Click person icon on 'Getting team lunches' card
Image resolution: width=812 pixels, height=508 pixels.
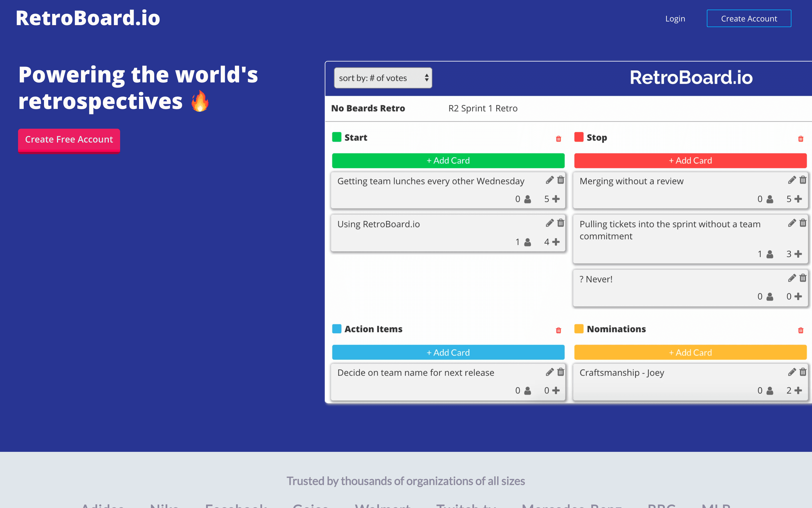(x=528, y=199)
